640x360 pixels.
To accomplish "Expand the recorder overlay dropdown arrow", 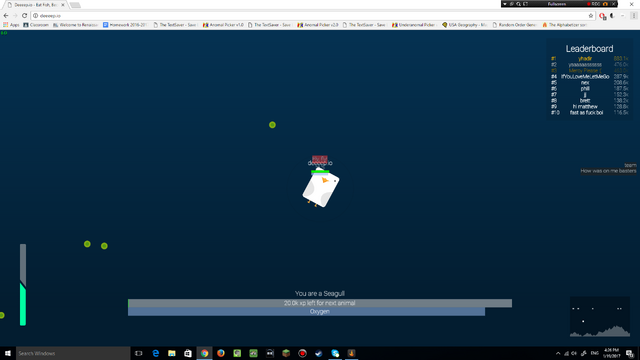I will click(x=505, y=4).
